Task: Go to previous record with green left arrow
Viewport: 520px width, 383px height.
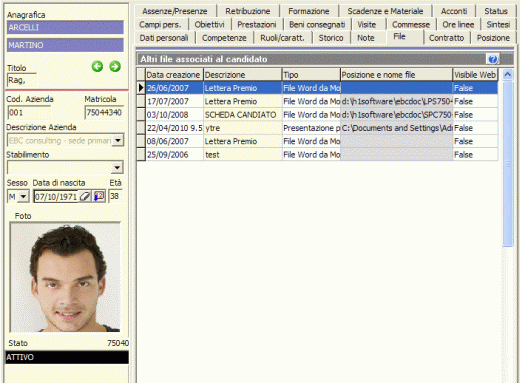Action: [x=97, y=66]
